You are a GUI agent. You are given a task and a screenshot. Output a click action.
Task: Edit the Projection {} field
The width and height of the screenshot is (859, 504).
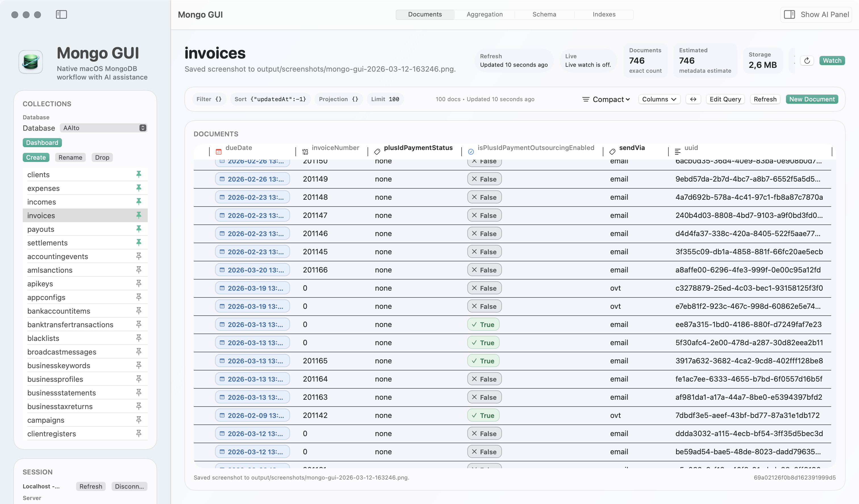pyautogui.click(x=339, y=99)
